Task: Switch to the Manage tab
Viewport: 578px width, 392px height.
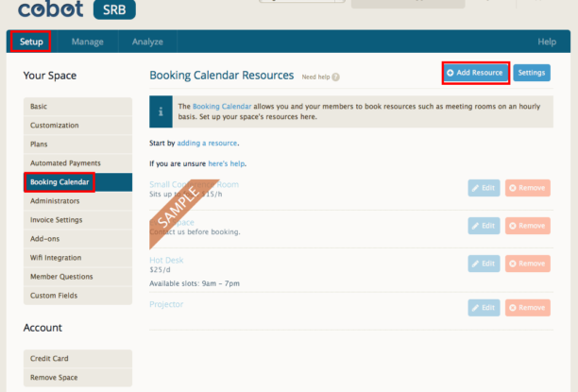Action: pyautogui.click(x=88, y=42)
